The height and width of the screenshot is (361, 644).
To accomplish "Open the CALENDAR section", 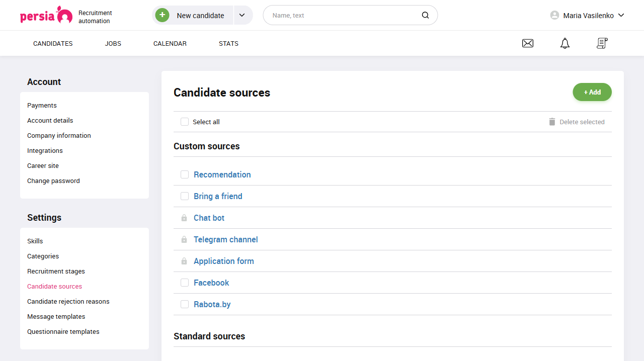I will click(170, 43).
